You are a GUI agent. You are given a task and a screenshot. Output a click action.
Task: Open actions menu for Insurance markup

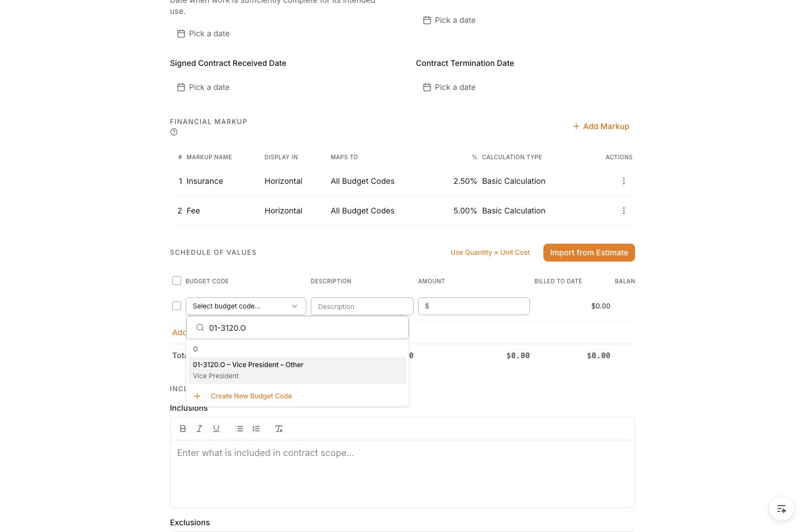point(624,181)
